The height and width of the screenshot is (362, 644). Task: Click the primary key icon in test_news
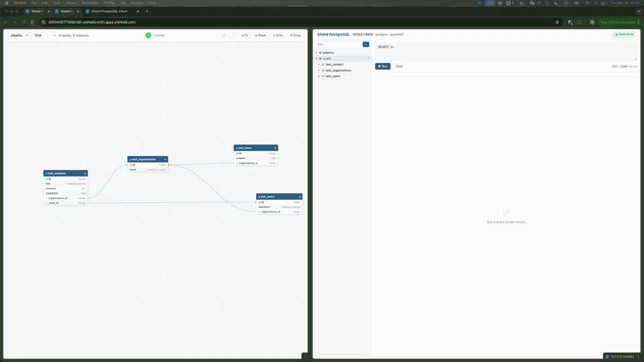pyautogui.click(x=237, y=153)
